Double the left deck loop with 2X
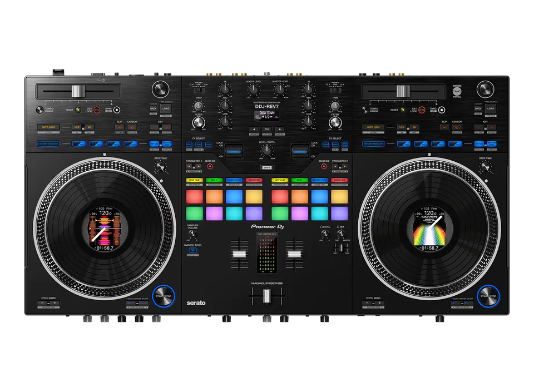The image size is (534, 392). coord(89,127)
